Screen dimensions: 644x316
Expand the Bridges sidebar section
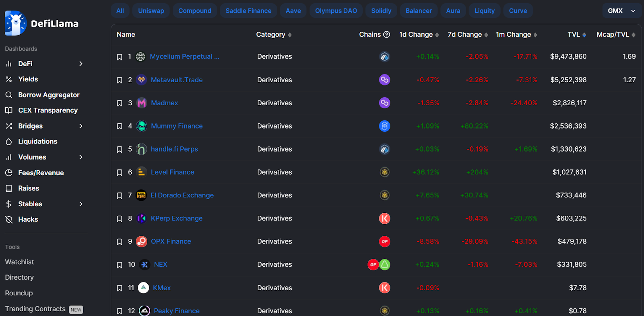(x=81, y=126)
